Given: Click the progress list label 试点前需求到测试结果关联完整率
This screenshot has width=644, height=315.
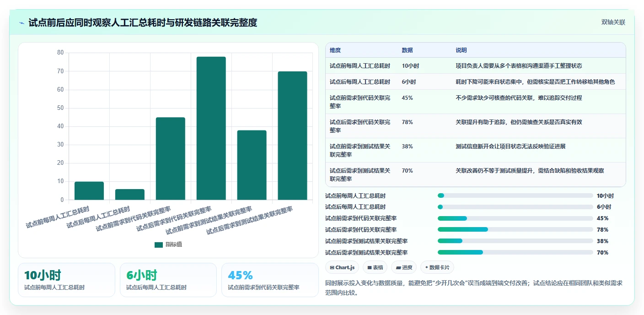Looking at the screenshot, I should (366, 241).
